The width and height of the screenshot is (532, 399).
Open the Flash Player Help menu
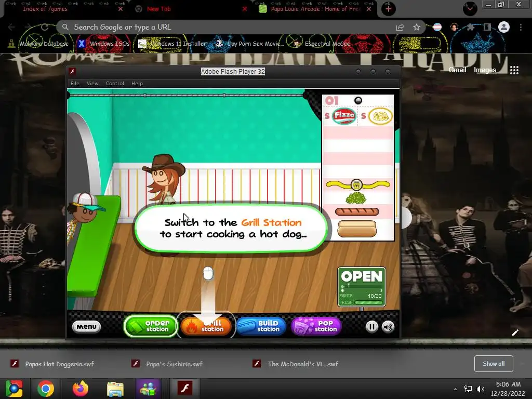point(137,84)
